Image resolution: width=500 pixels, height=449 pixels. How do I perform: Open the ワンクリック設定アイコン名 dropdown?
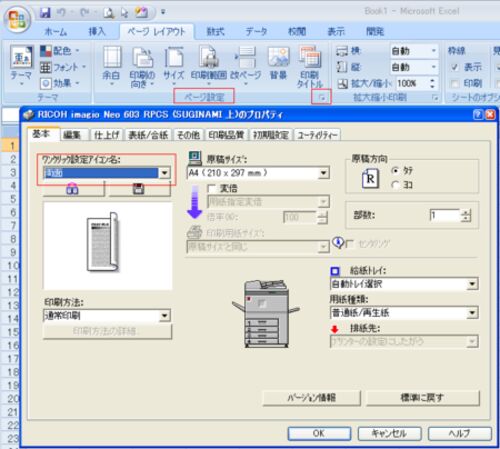coord(164,173)
